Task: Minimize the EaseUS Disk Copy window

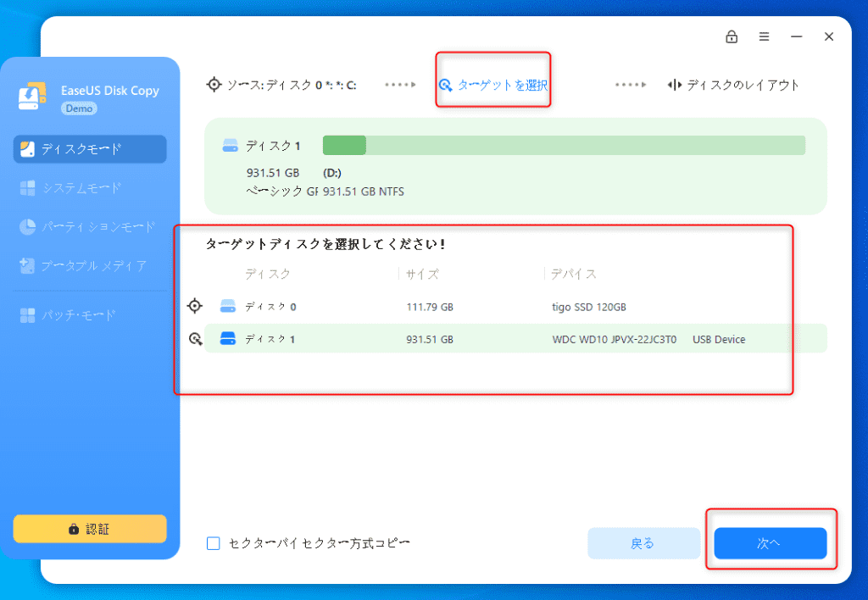Action: 796,36
